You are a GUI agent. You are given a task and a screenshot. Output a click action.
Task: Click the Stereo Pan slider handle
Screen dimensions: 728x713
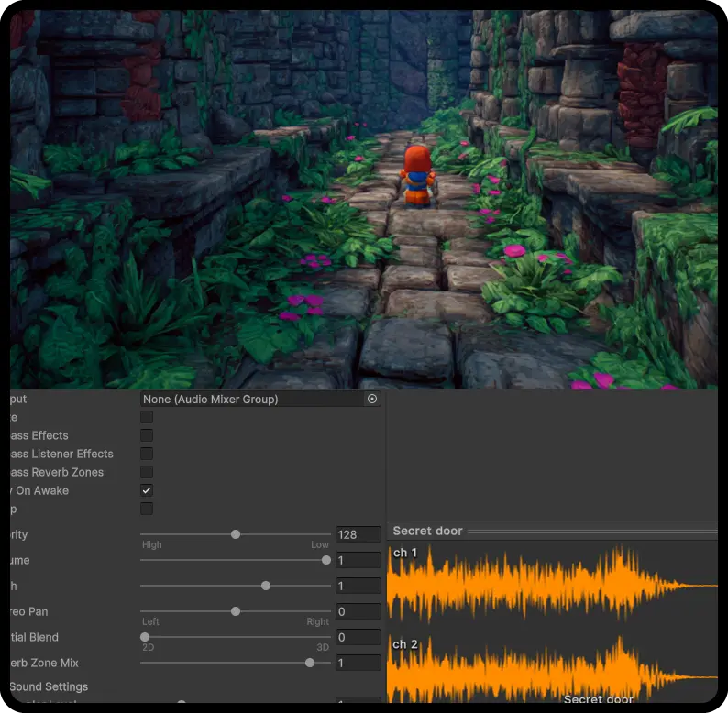coord(236,611)
